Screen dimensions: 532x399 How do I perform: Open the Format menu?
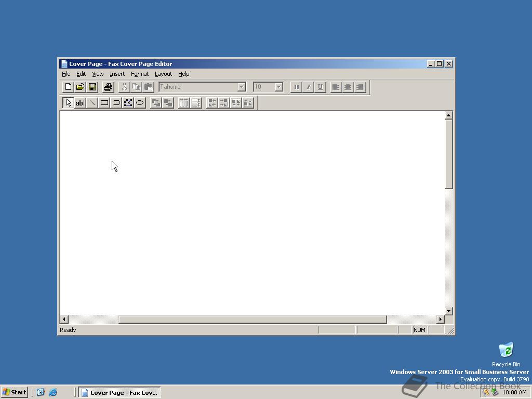[140, 74]
